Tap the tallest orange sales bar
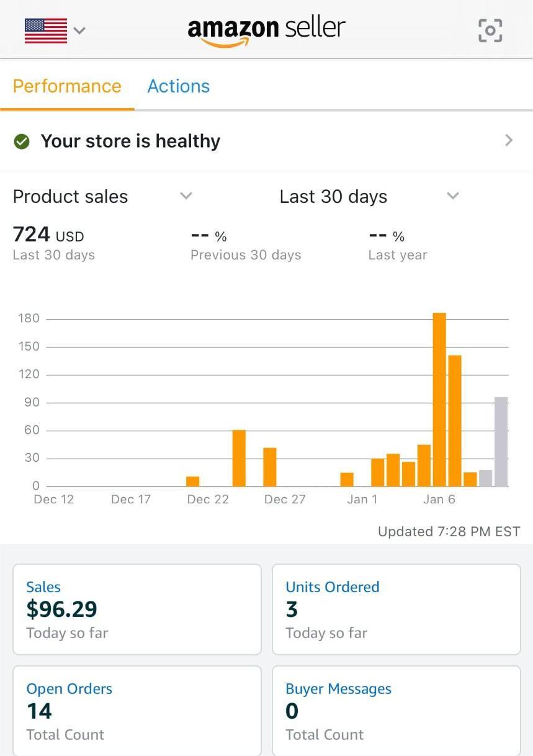This screenshot has width=533, height=756. (439, 400)
